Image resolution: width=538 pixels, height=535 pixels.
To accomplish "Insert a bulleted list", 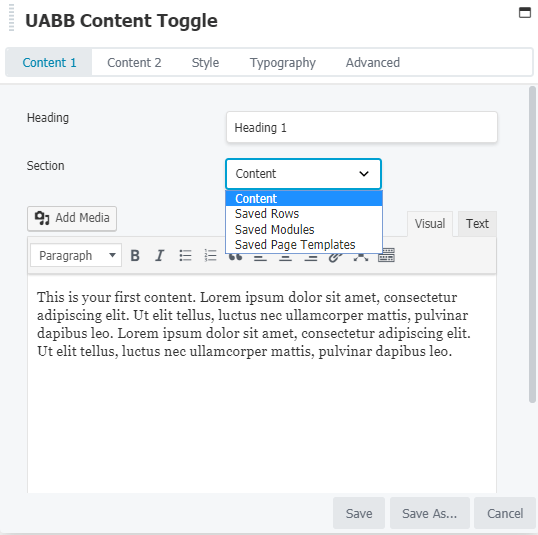I will click(x=185, y=256).
